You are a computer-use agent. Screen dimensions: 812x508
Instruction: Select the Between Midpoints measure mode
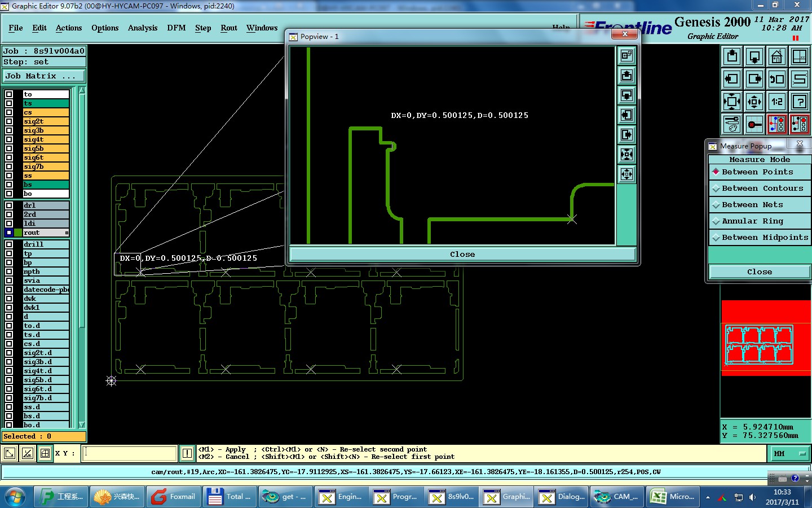[x=760, y=238]
